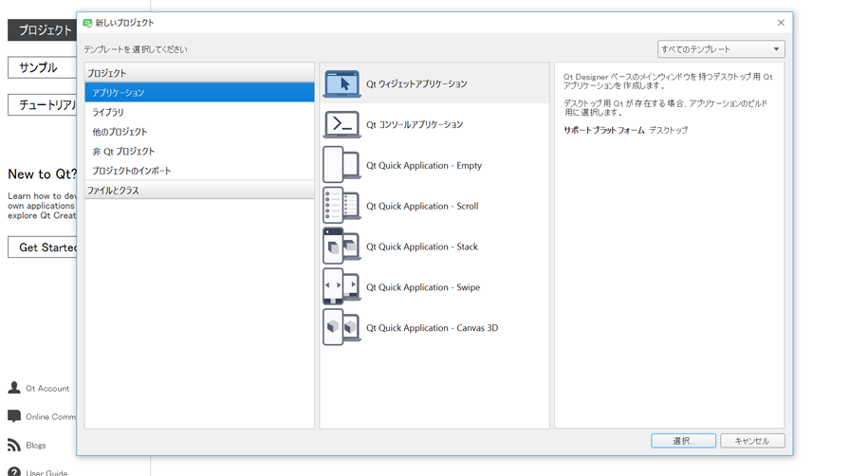This screenshot has width=868, height=476.
Task: Select Qt コンソールアプリケーション template text
Action: [x=414, y=124]
